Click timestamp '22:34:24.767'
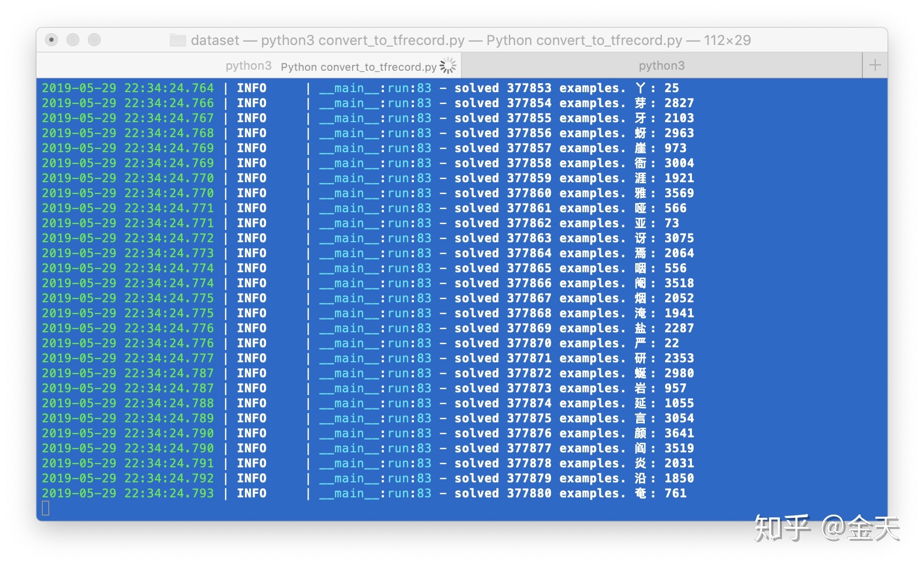Screen dimensions: 924x566 (x=169, y=118)
